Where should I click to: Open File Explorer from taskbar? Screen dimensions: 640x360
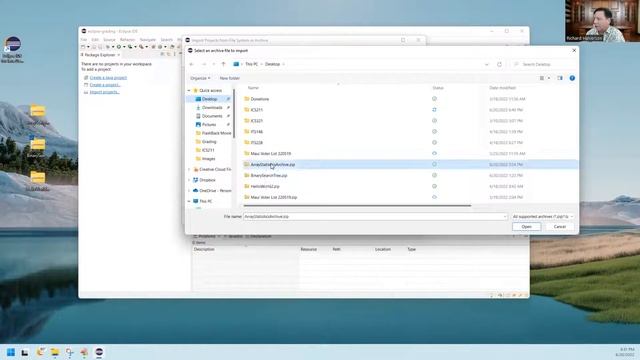coord(55,352)
